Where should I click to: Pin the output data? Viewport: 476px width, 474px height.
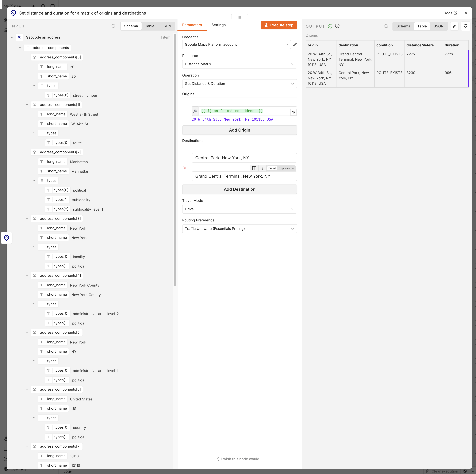[465, 26]
